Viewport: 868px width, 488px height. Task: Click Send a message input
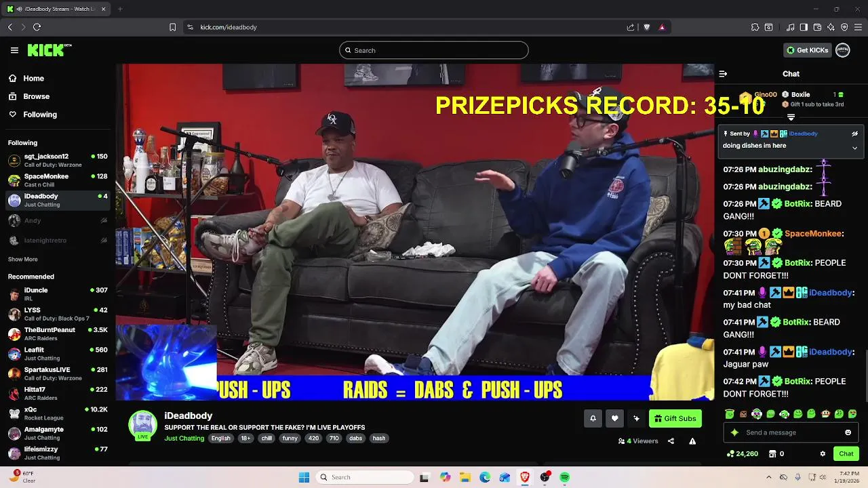(x=791, y=432)
